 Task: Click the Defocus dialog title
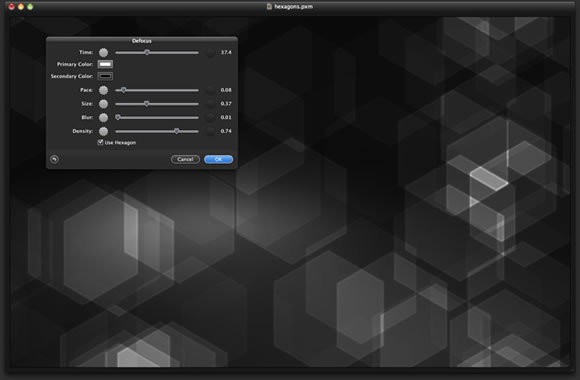(142, 41)
